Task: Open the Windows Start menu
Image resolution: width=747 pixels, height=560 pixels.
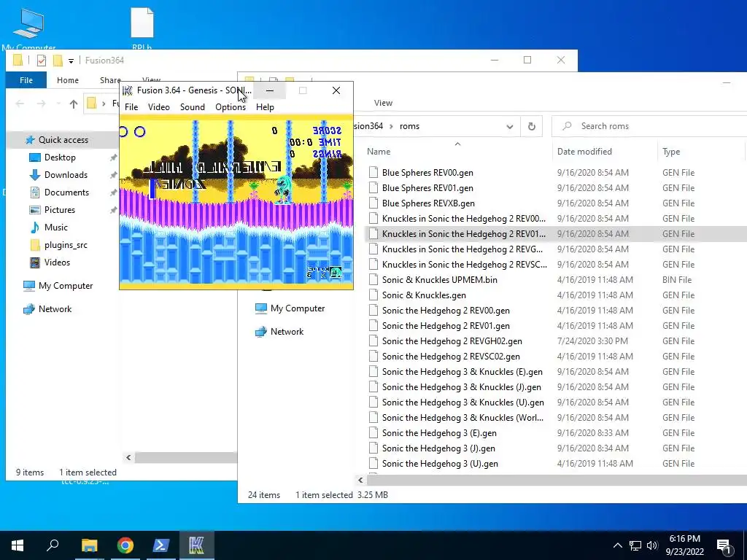Action: [18, 545]
